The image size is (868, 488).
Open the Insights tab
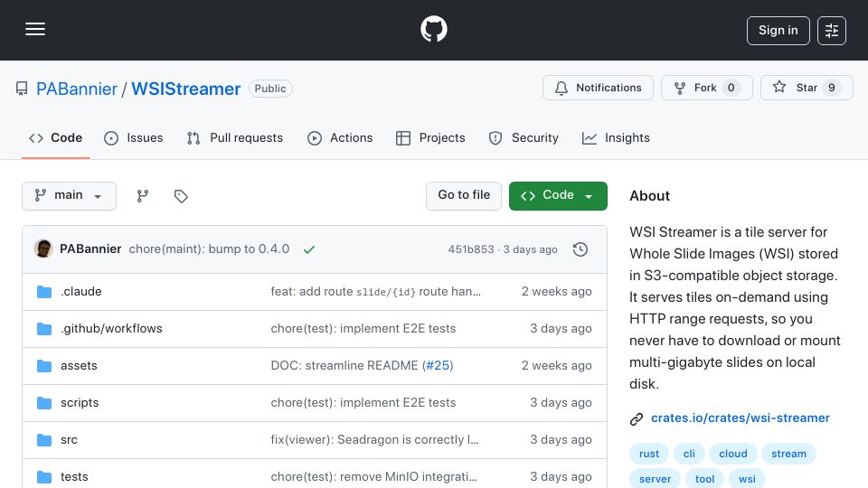coord(616,137)
